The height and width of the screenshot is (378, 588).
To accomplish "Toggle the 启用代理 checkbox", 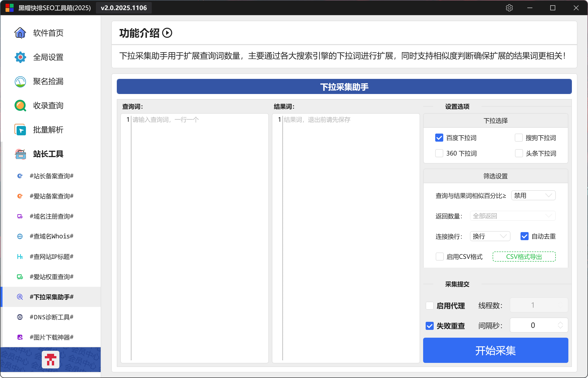I will (430, 306).
